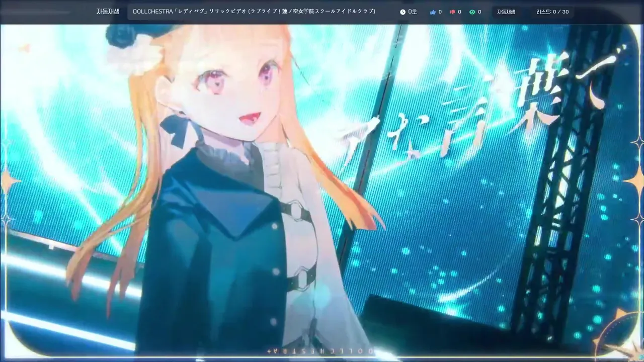Dislike the video with the thumbs-down icon
644x362 pixels.
(452, 12)
